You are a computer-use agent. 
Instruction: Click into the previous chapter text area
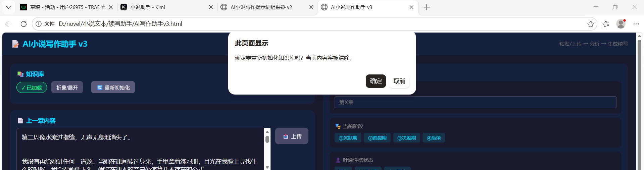tap(140, 149)
